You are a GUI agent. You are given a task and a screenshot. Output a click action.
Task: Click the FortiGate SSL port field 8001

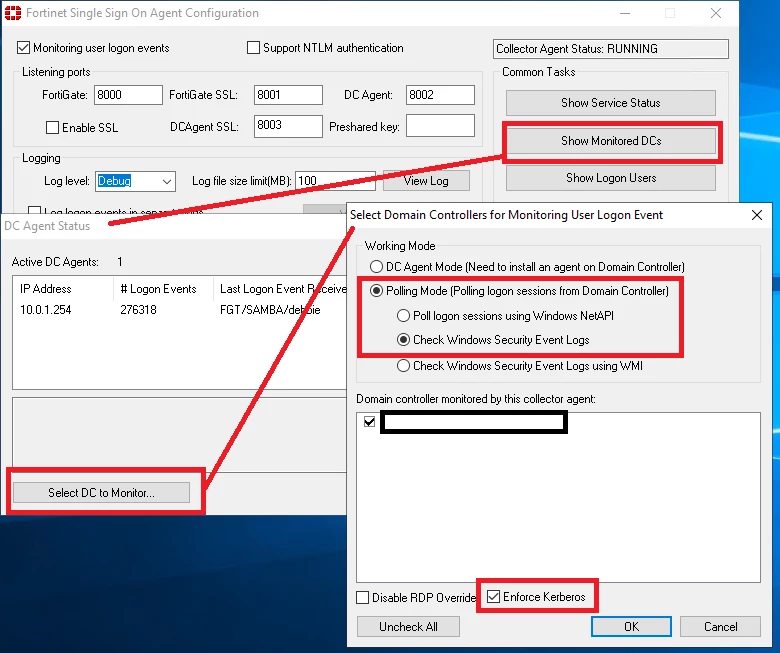click(x=288, y=95)
